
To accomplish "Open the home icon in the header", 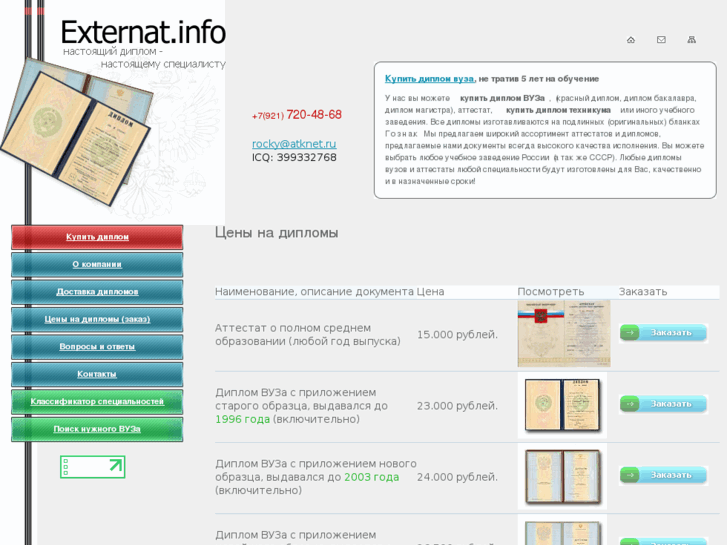I will click(x=631, y=40).
